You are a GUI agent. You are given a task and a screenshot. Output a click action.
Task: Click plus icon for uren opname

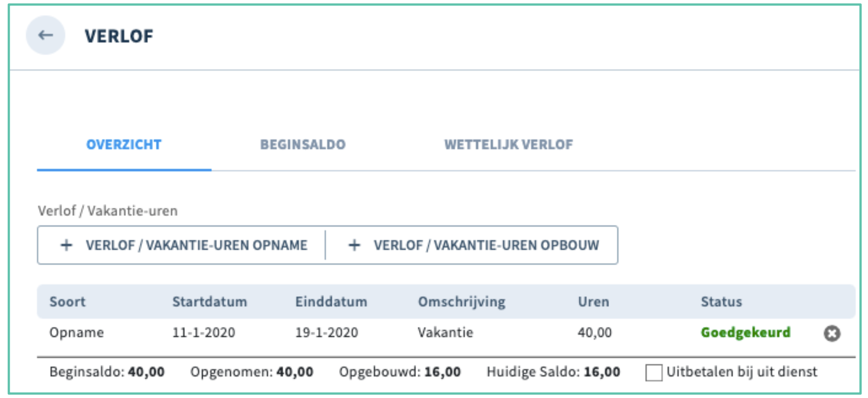click(66, 245)
